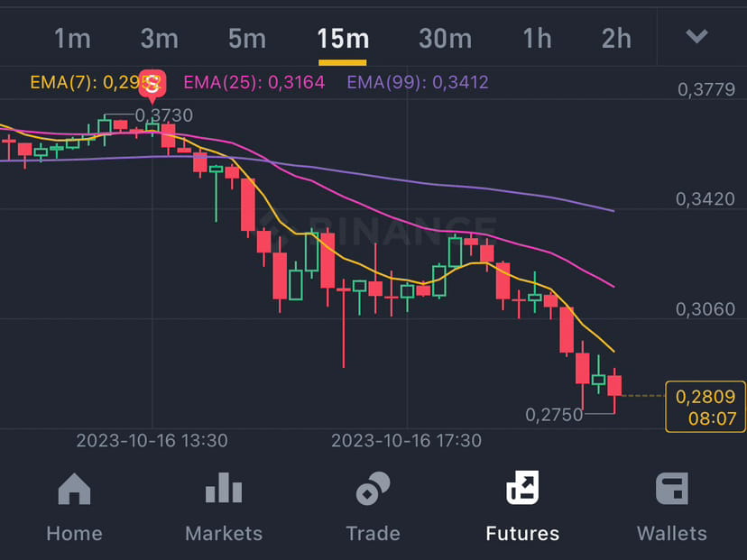
Task: Click the current price tag 0,2809
Action: [x=705, y=407]
